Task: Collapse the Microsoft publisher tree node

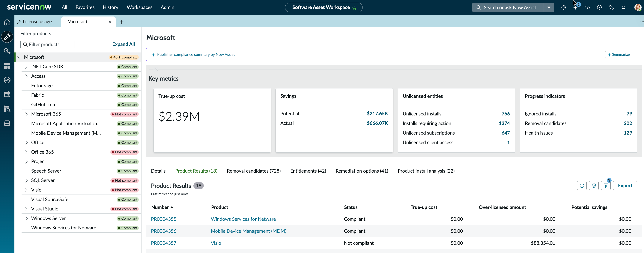Action: click(x=19, y=57)
